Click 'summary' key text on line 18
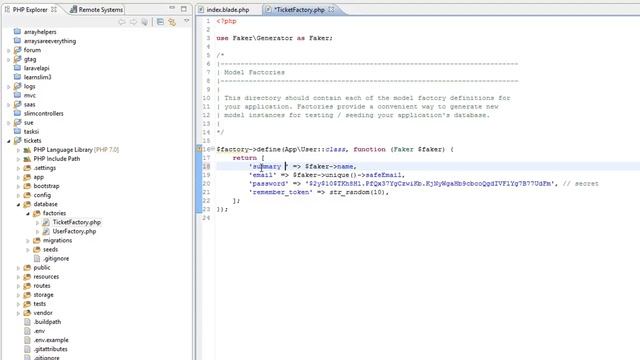 [x=268, y=166]
